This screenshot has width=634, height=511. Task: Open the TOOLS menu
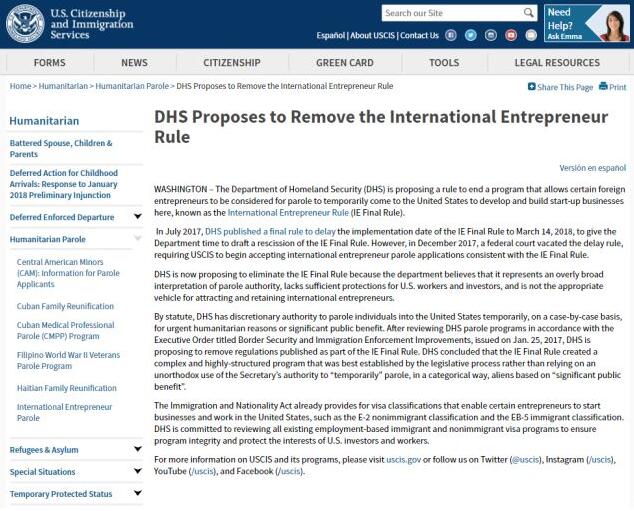click(x=444, y=63)
